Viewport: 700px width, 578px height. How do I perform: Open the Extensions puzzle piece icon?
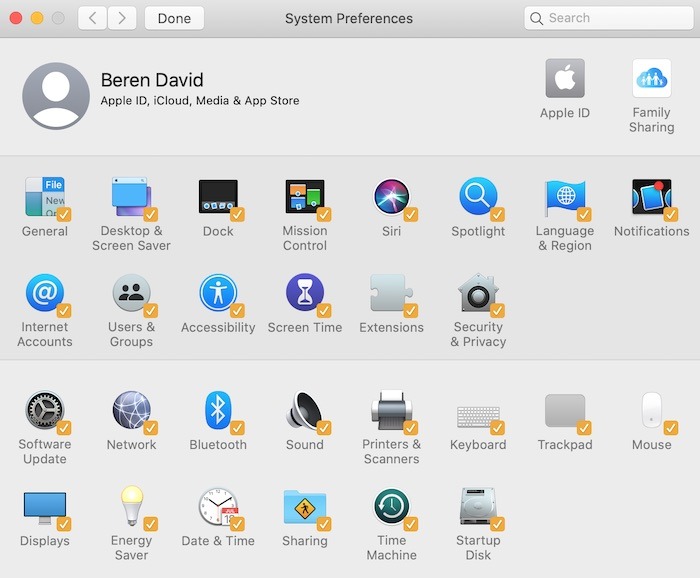pos(392,293)
